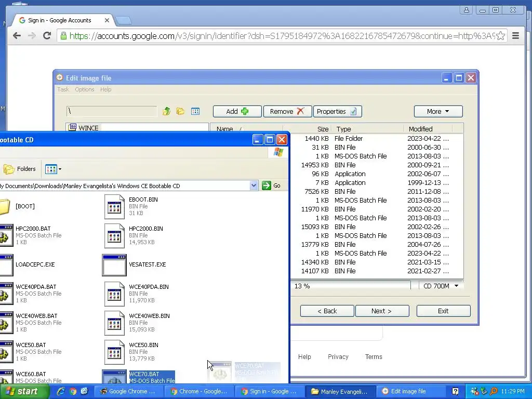Open a new Chrome tab

123,21
